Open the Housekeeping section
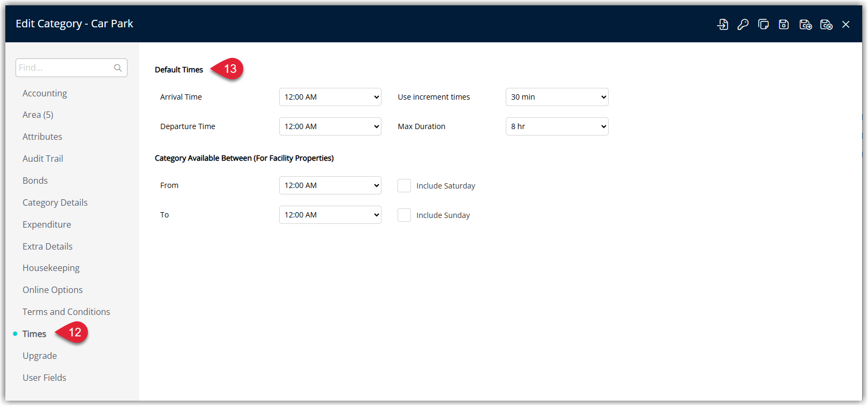868x406 pixels. point(51,268)
